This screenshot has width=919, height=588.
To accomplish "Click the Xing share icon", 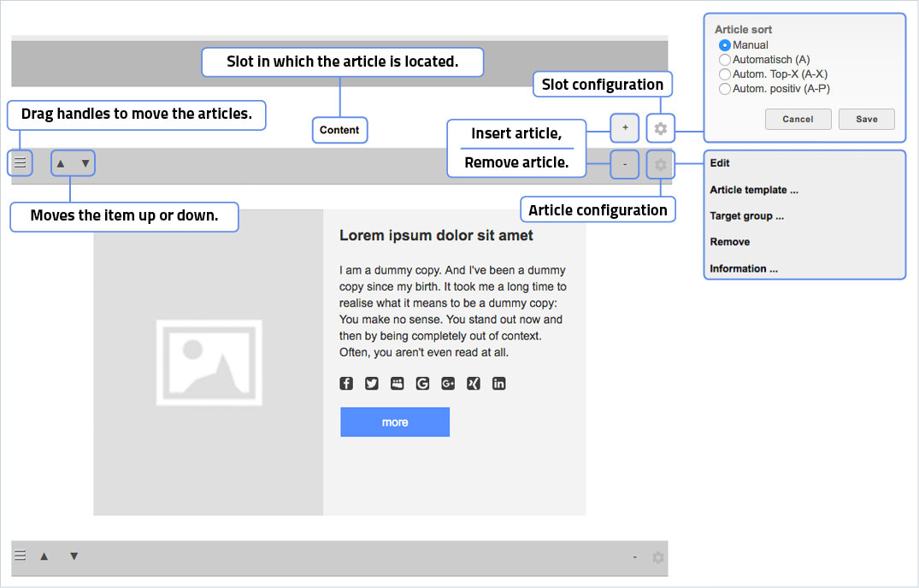I will click(x=474, y=384).
